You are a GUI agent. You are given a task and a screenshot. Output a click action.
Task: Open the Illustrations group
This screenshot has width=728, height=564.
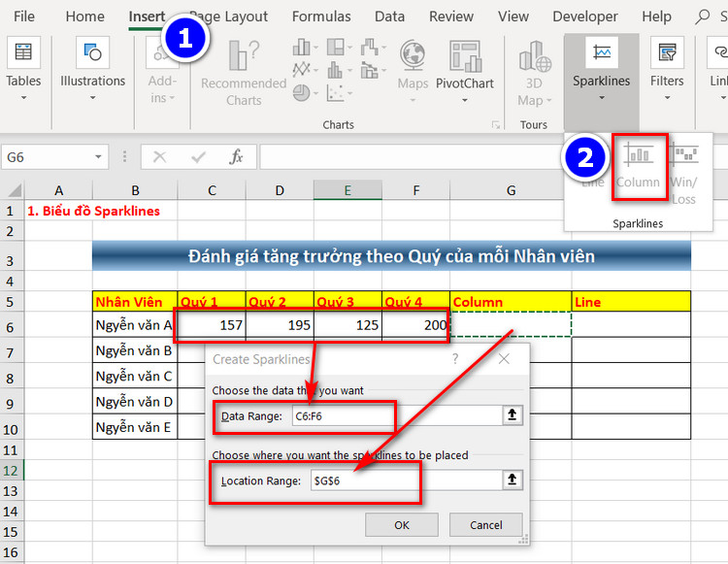tap(92, 70)
